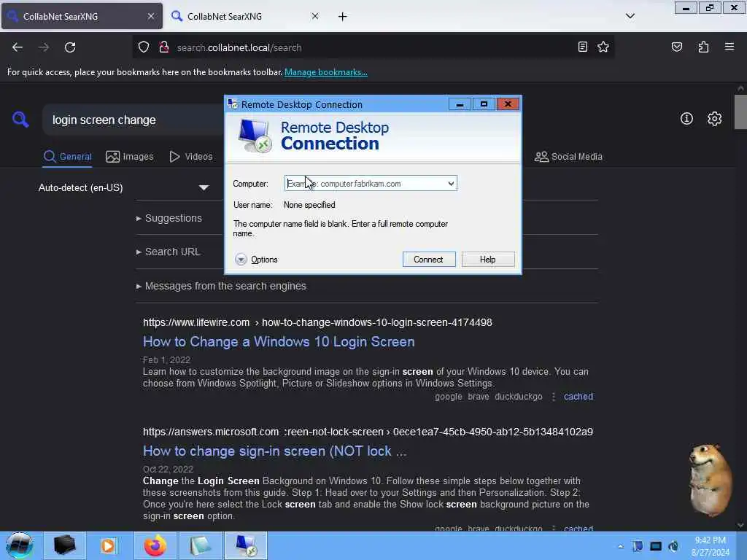
Task: Click the page vertical scrollbar thumb
Action: click(x=740, y=112)
